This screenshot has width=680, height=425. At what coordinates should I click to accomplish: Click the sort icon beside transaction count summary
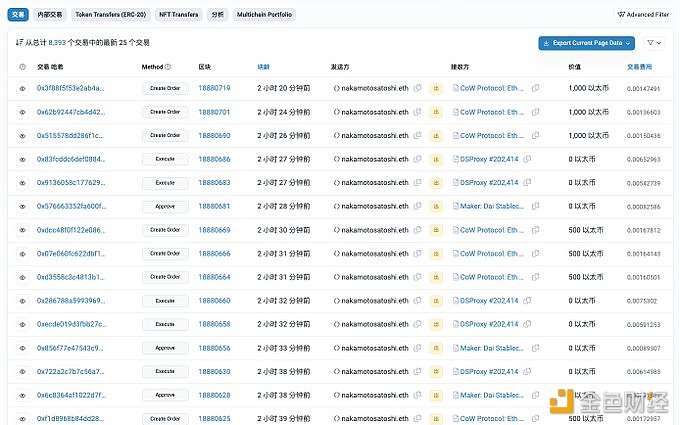[19, 42]
